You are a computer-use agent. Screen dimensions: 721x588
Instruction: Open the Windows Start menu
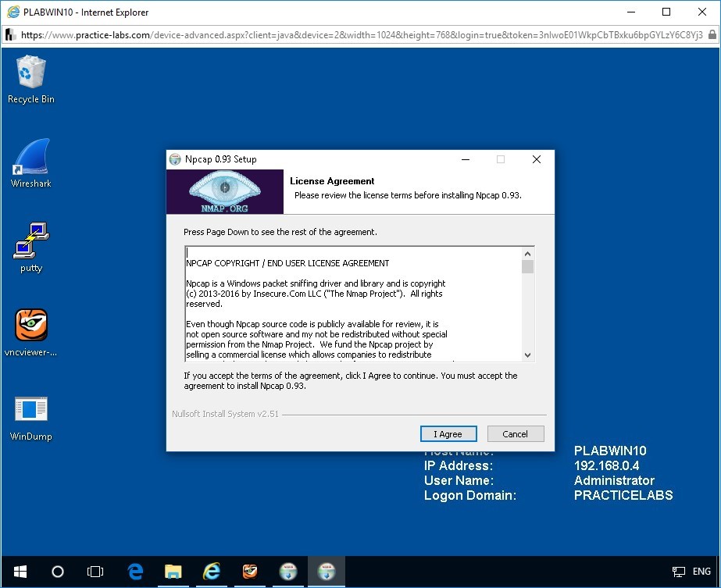coord(20,572)
